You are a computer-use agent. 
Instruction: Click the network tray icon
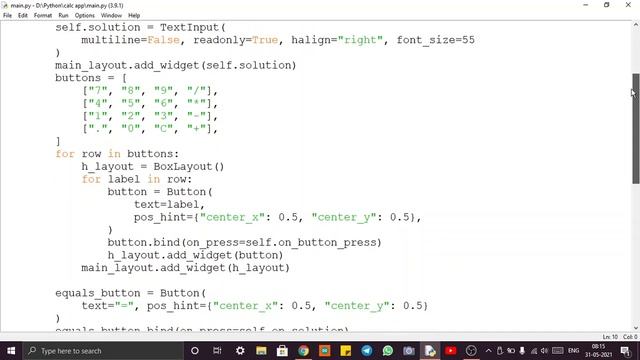[533, 351]
